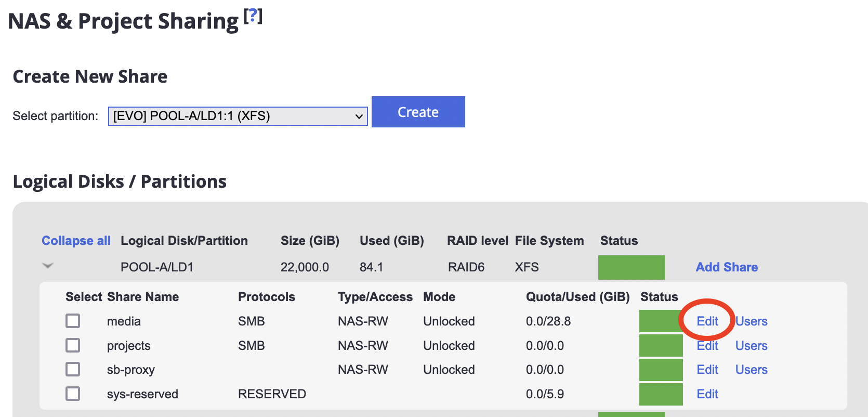Click the sys-reserved share name
The height and width of the screenshot is (417, 868).
(142, 394)
